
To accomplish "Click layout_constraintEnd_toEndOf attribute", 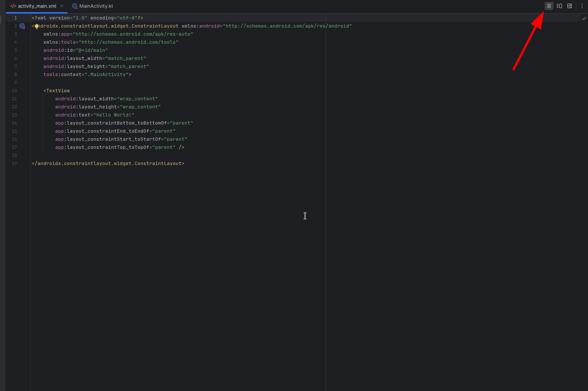I will point(102,131).
